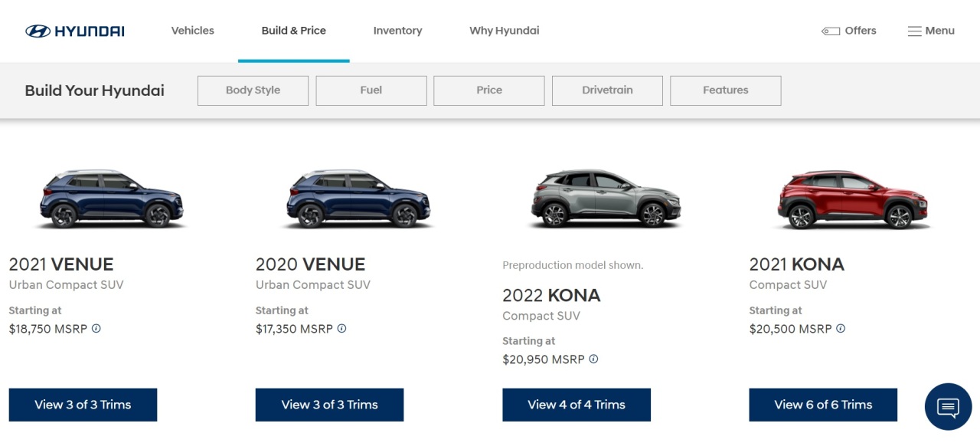
Task: Select the red 2021 Kona image
Action: pyautogui.click(x=852, y=200)
